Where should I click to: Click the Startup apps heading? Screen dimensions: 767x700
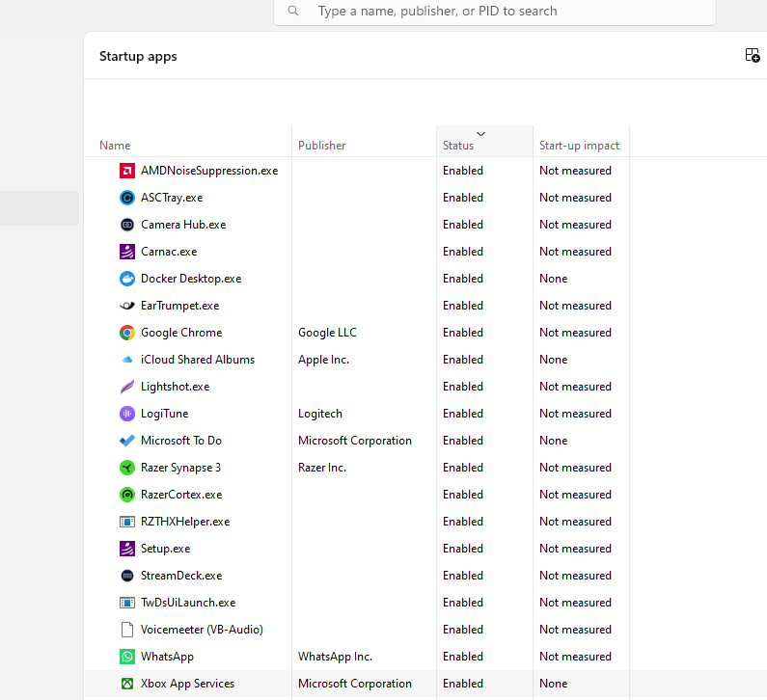coord(138,56)
